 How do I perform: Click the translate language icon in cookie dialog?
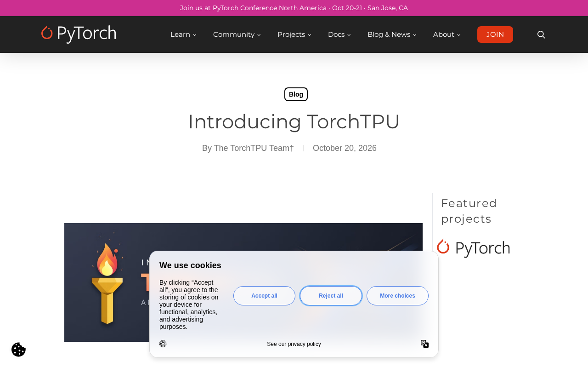coord(424,344)
